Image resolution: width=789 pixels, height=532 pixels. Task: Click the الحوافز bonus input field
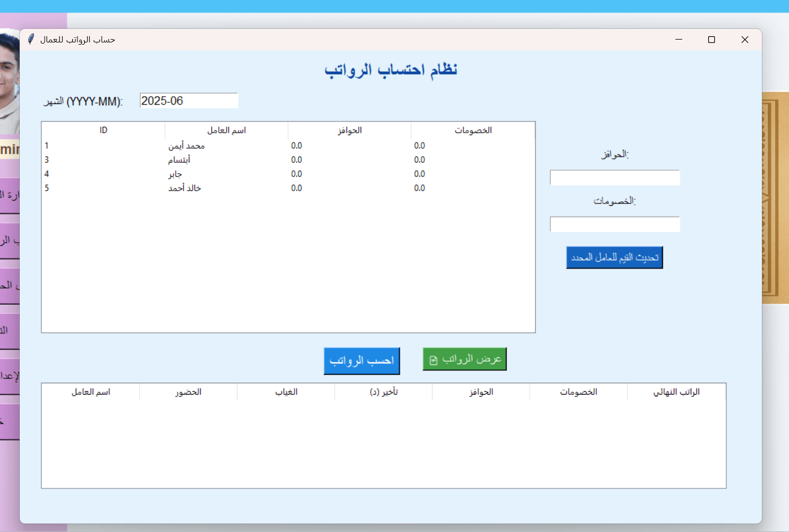[615, 178]
